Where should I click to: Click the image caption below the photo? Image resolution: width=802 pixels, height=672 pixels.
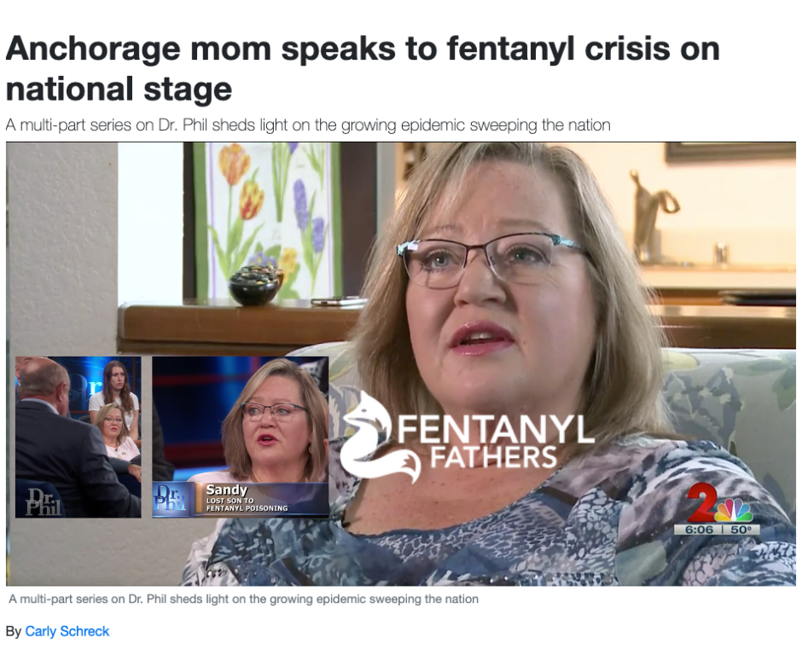(243, 599)
